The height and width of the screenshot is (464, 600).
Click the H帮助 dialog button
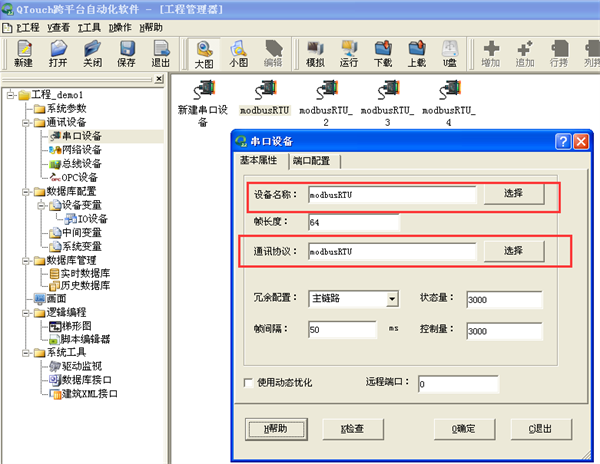(x=276, y=429)
